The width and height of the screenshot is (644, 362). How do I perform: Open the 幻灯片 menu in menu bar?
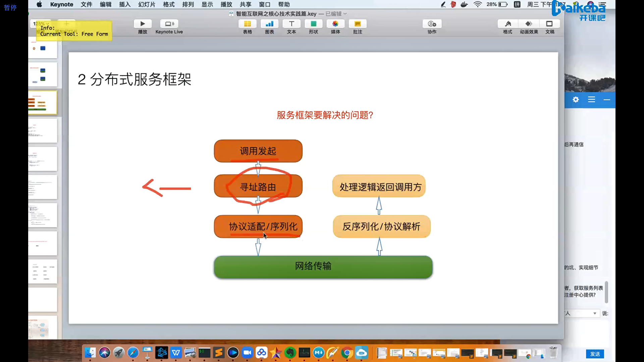tap(147, 4)
